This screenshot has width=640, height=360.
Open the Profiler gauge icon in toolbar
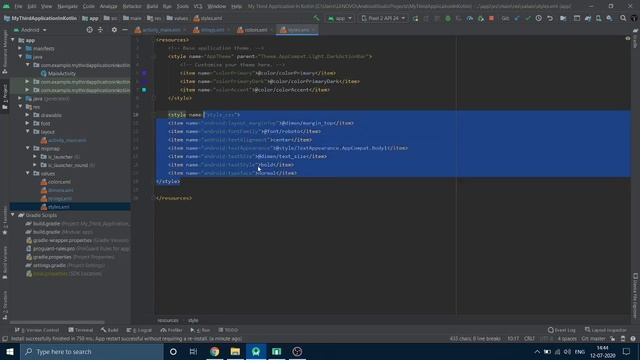pos(470,18)
